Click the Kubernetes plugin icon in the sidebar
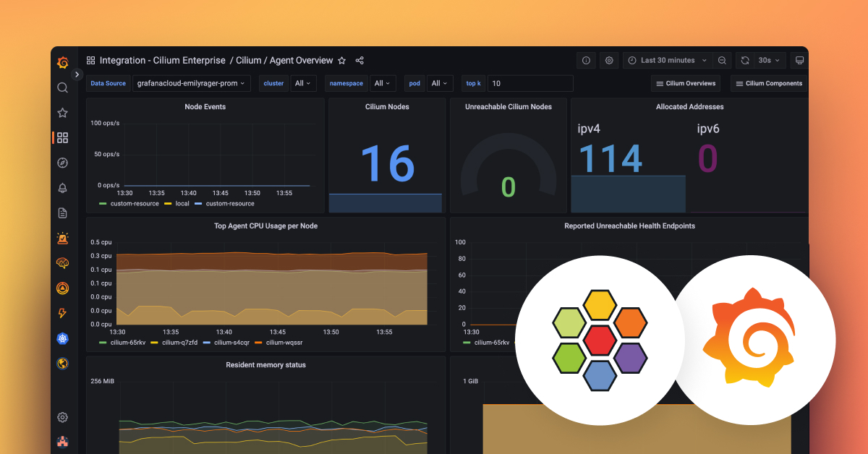Screen dimensions: 868x454 62,338
